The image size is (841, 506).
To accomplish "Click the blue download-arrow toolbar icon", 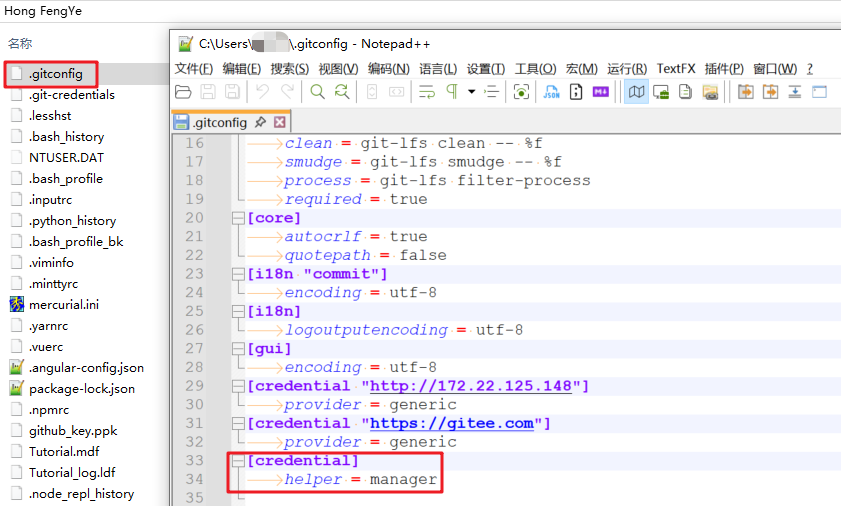I will pos(795,92).
